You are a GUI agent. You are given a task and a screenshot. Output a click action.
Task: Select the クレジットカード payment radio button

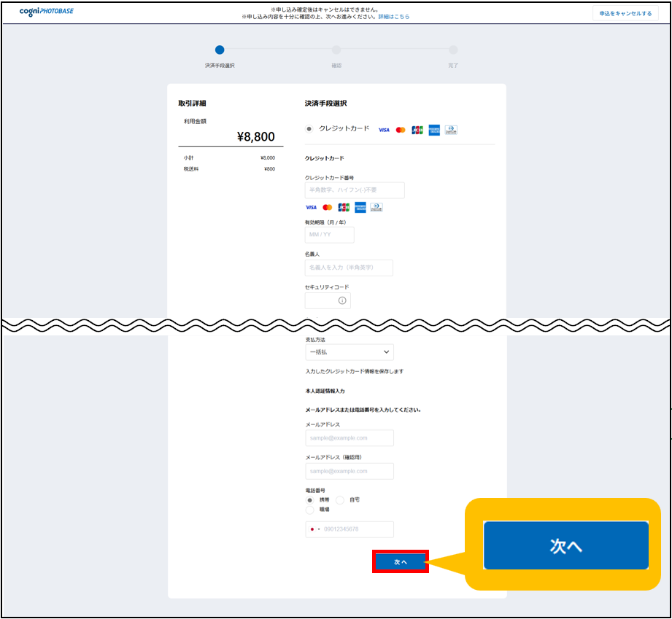[309, 129]
